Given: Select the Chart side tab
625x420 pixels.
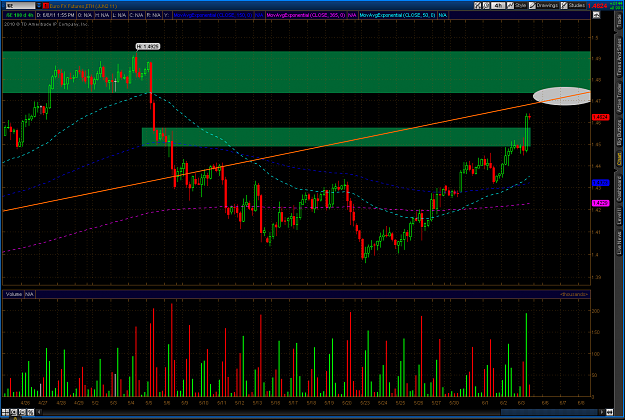Looking at the screenshot, I should click(619, 159).
